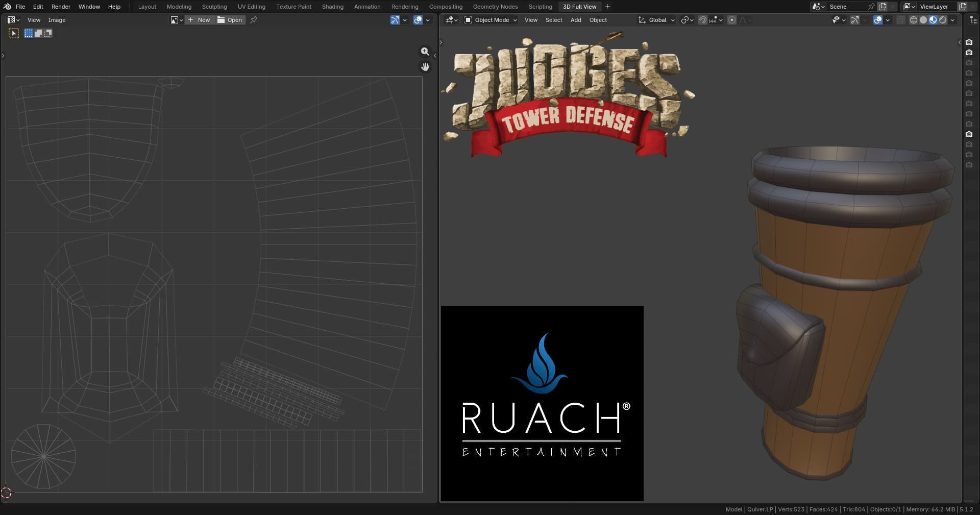Toggle the topmost render camera icon

(x=969, y=42)
